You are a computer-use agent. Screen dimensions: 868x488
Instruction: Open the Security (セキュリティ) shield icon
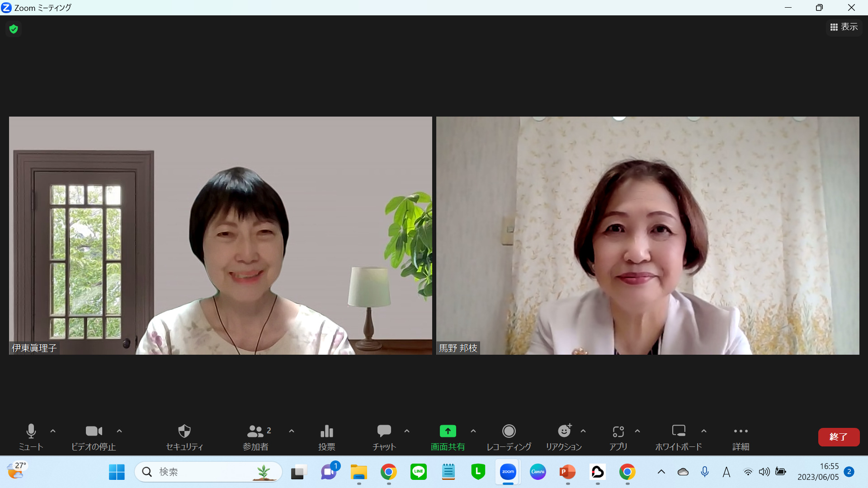pos(184,432)
